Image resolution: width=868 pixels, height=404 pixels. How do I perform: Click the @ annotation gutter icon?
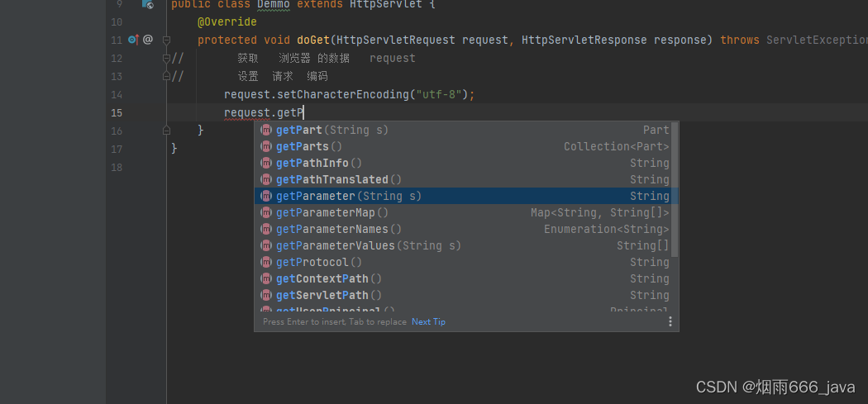click(148, 40)
